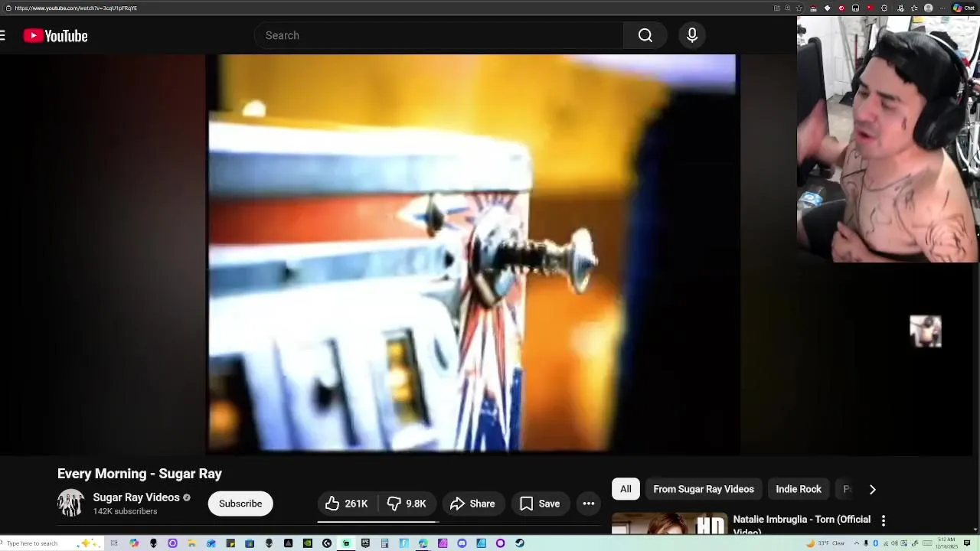Open Copilot icon on the taskbar
The image size is (980, 551).
click(x=134, y=543)
